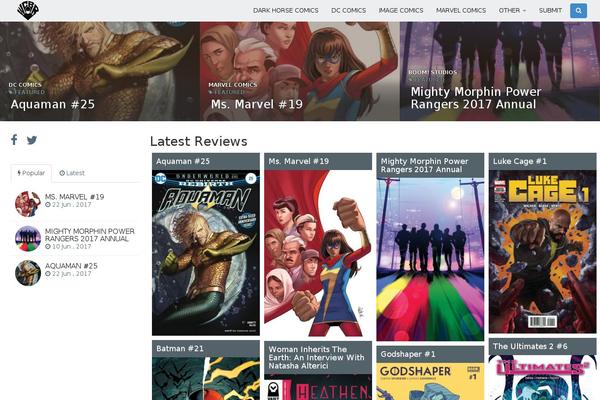Click the Aquaman #25 cover image
This screenshot has width=600, height=400.
(x=206, y=253)
